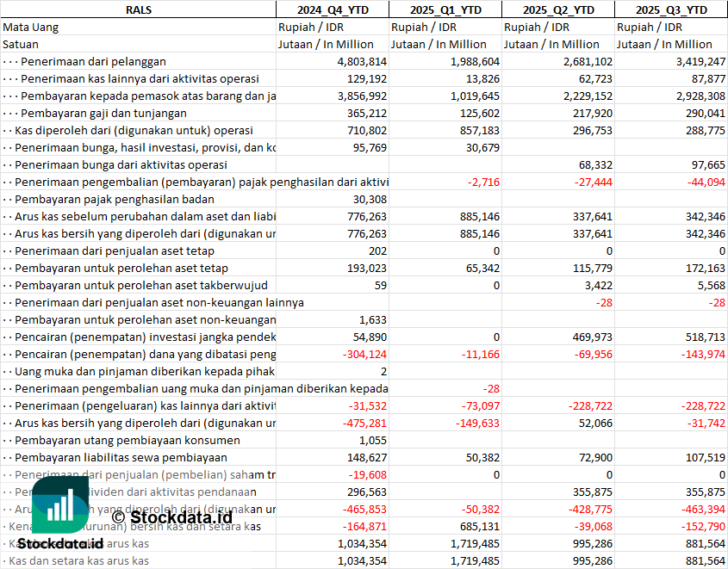Click value 148,627 cell

333,457
